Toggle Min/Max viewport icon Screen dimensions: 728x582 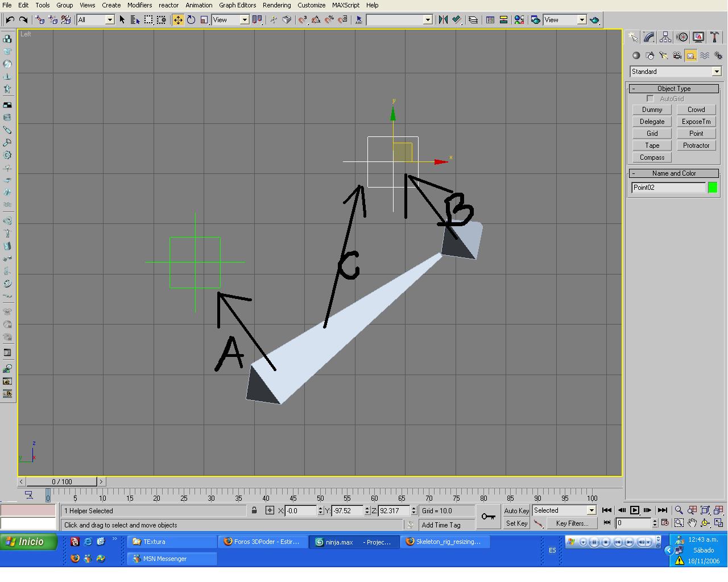[719, 523]
